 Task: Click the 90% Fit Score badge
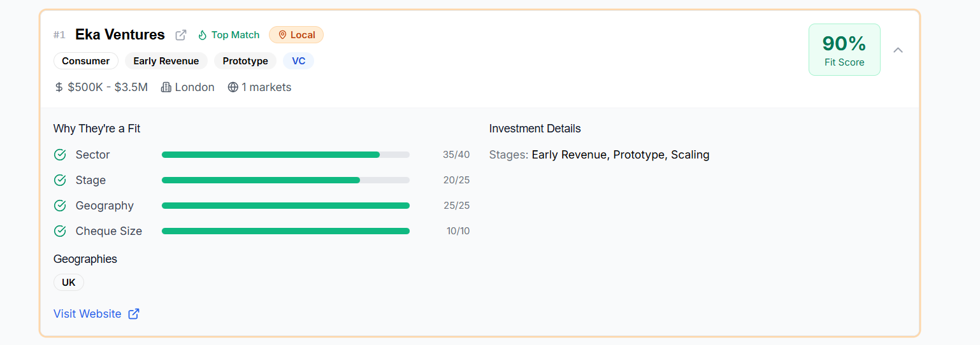[844, 50]
